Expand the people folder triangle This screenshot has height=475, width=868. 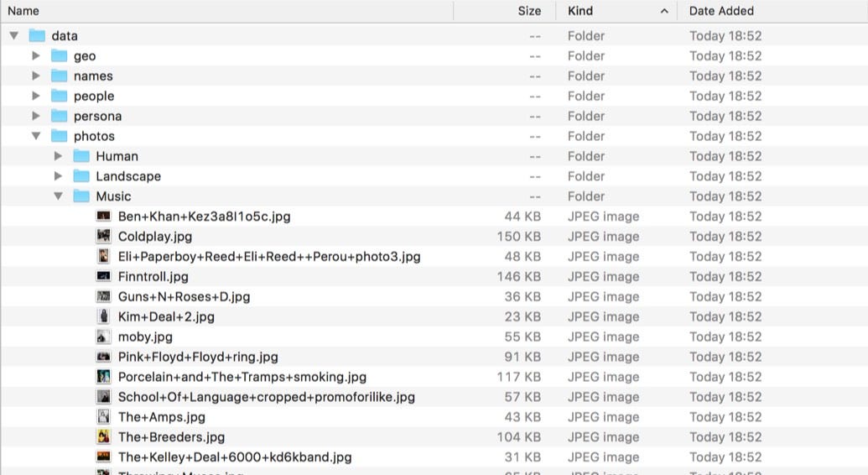pyautogui.click(x=36, y=96)
